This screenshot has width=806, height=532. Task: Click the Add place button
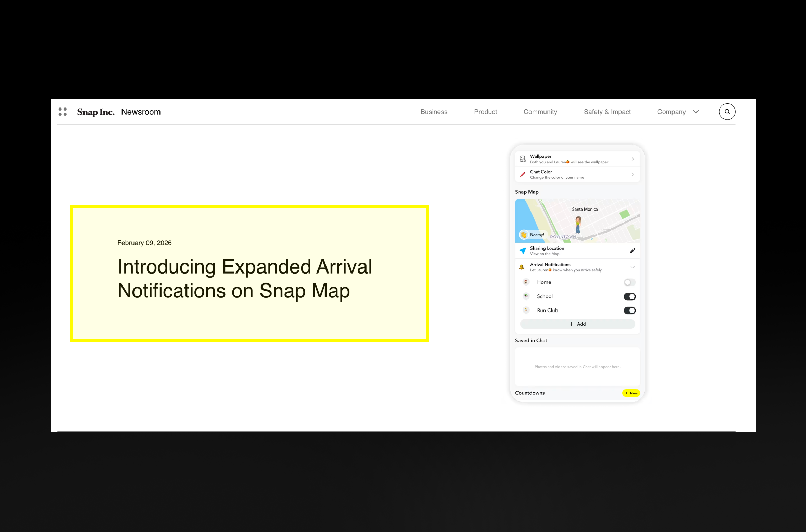pyautogui.click(x=577, y=324)
